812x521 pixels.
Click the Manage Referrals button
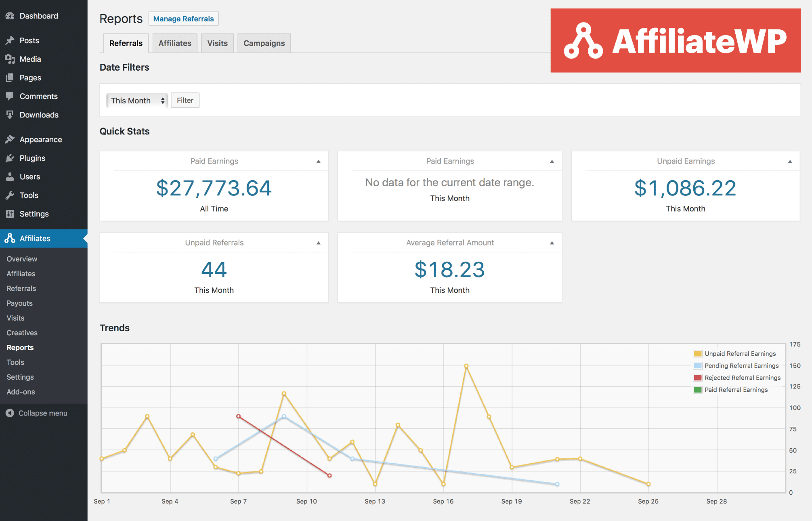(183, 19)
